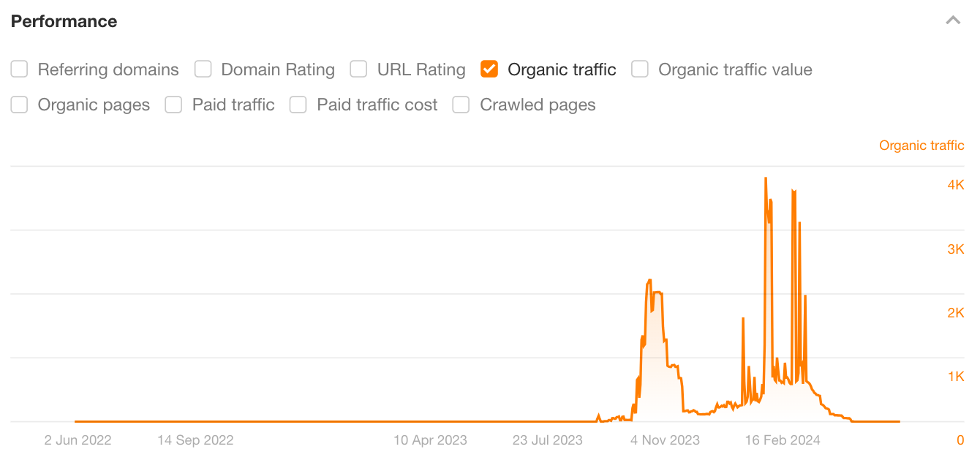Enable the Paid traffic cost checkbox
The image size is (980, 460).
298,105
